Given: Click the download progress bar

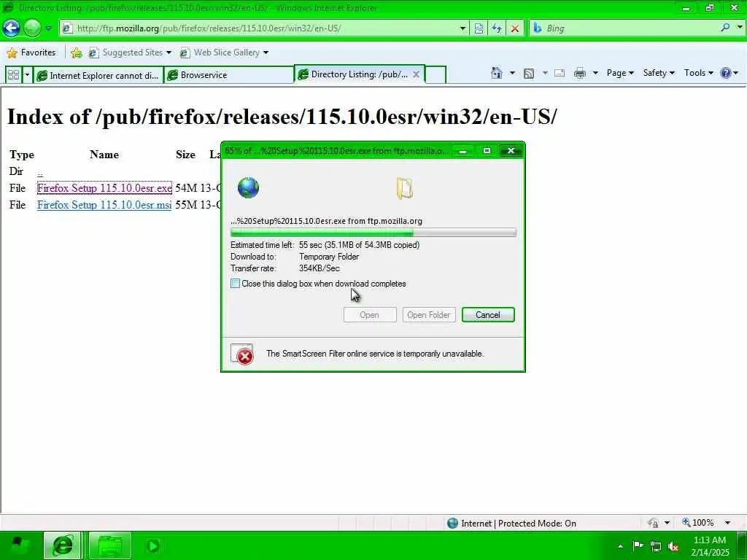Looking at the screenshot, I should (373, 233).
